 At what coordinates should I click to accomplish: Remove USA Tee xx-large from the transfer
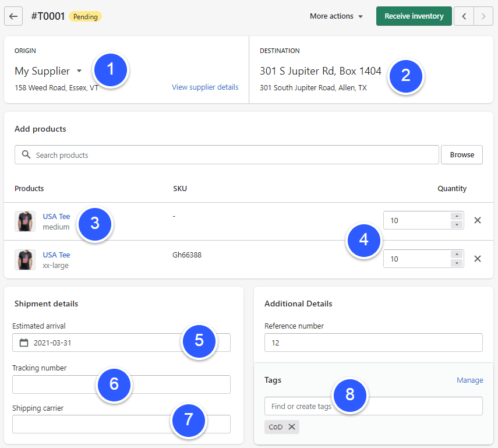(478, 259)
